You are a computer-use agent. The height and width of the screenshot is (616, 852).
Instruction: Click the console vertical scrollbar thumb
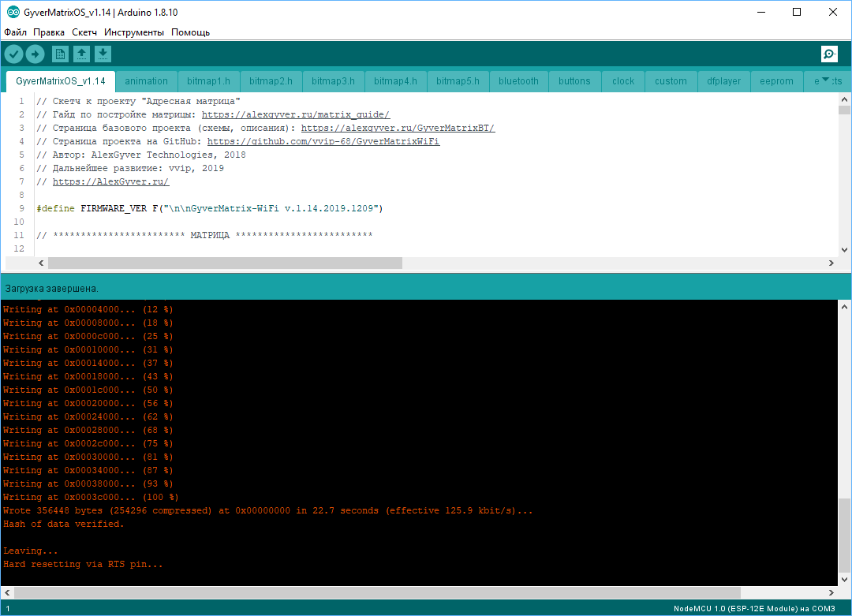click(844, 535)
